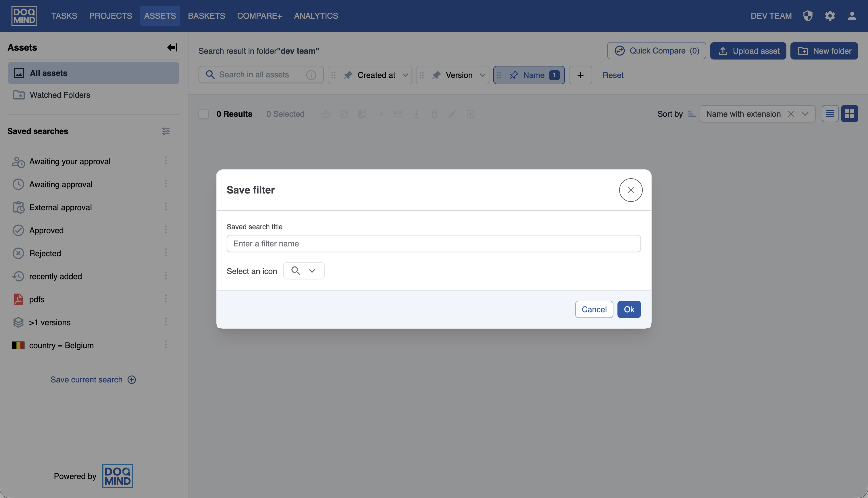868x498 pixels.
Task: Go to the ANALYTICS tab
Action: pyautogui.click(x=316, y=16)
